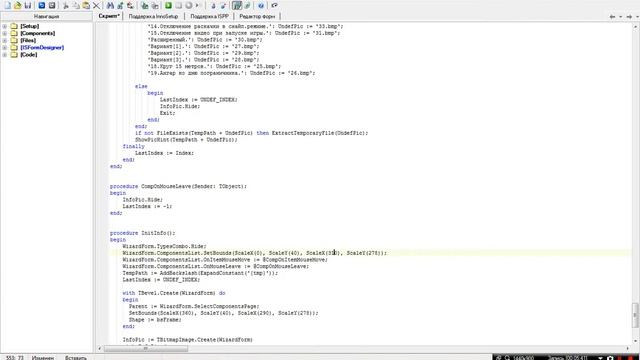Click 'Shape := bsFrame;' code line
640x360 pixels.
155,320
